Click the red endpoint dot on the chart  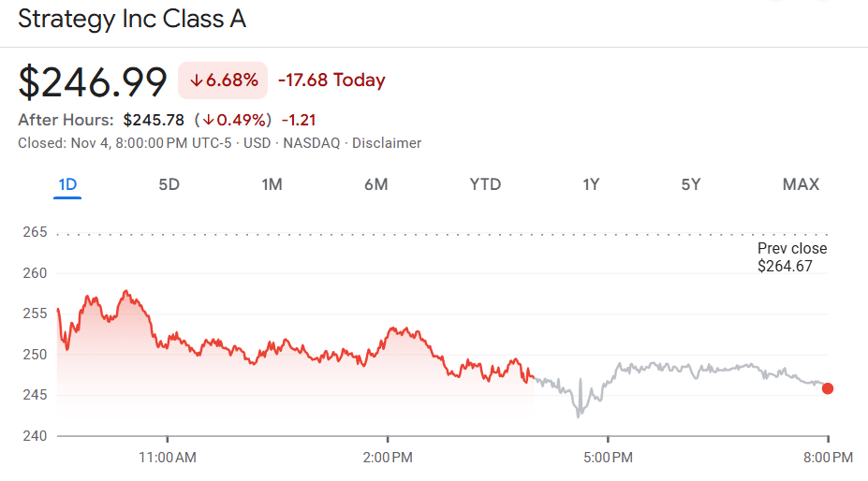[827, 388]
